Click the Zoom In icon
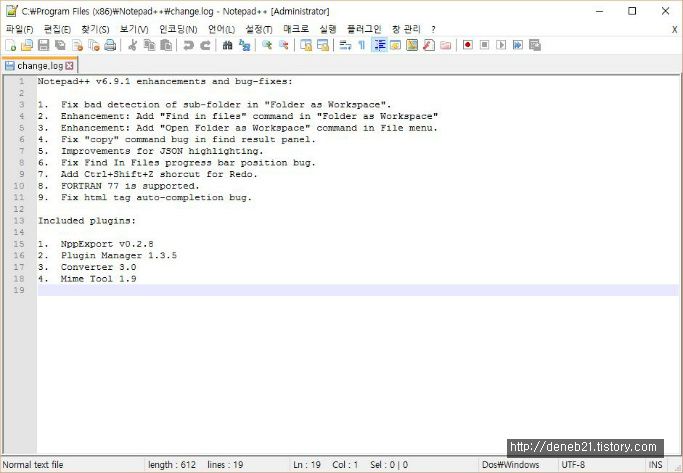Viewport: 683px width, 473px height. (x=267, y=45)
